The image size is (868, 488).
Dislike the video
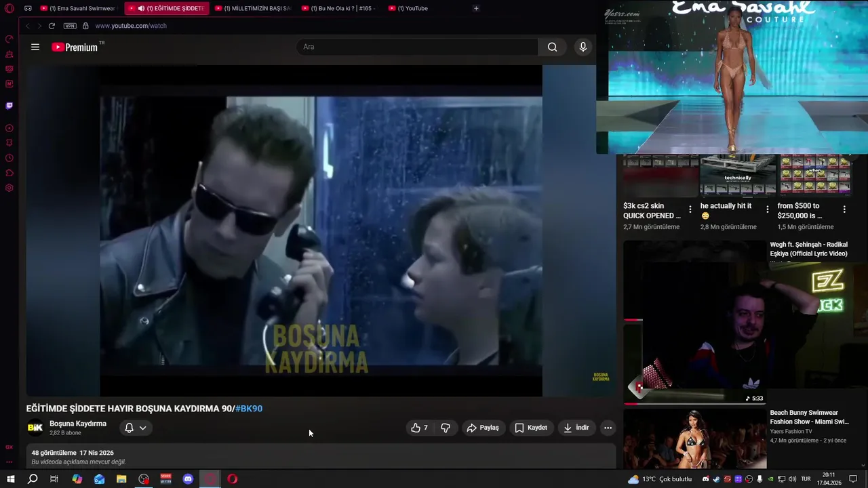446,428
